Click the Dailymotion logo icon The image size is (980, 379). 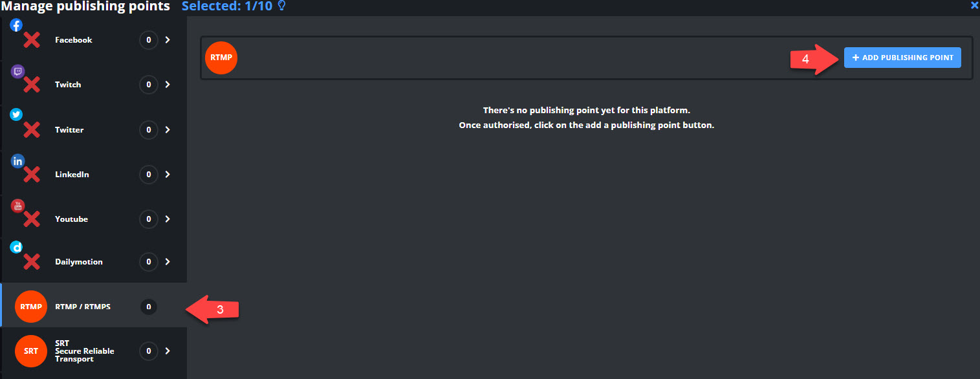(x=17, y=247)
